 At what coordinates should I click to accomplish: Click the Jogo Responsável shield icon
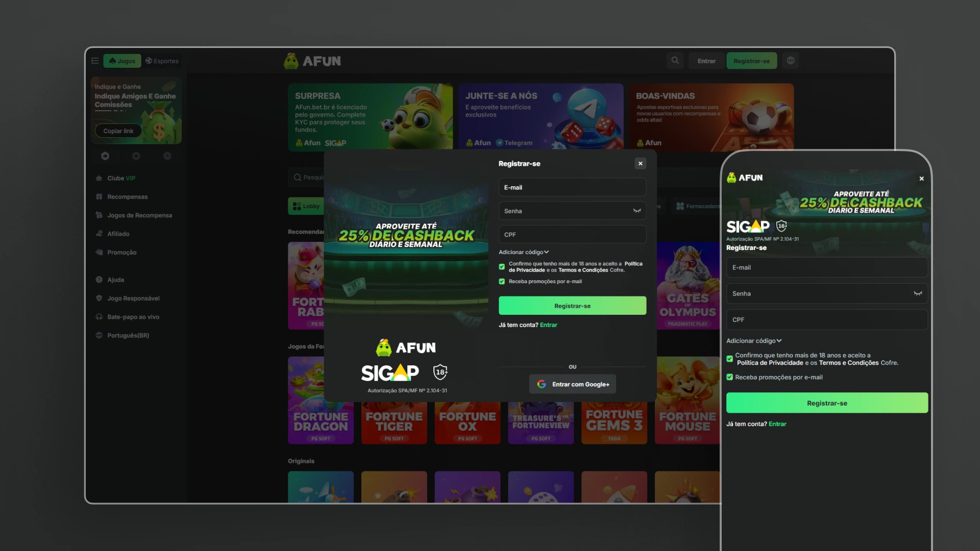click(99, 298)
